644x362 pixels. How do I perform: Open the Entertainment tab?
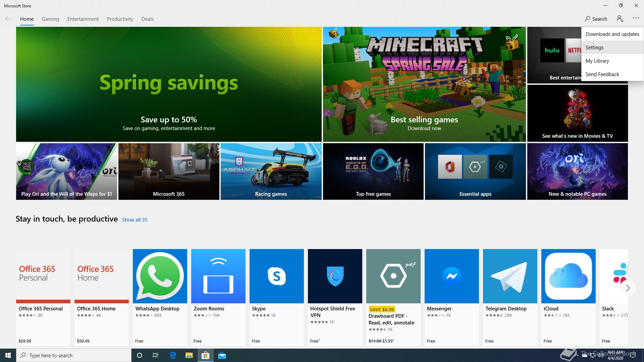tap(83, 19)
